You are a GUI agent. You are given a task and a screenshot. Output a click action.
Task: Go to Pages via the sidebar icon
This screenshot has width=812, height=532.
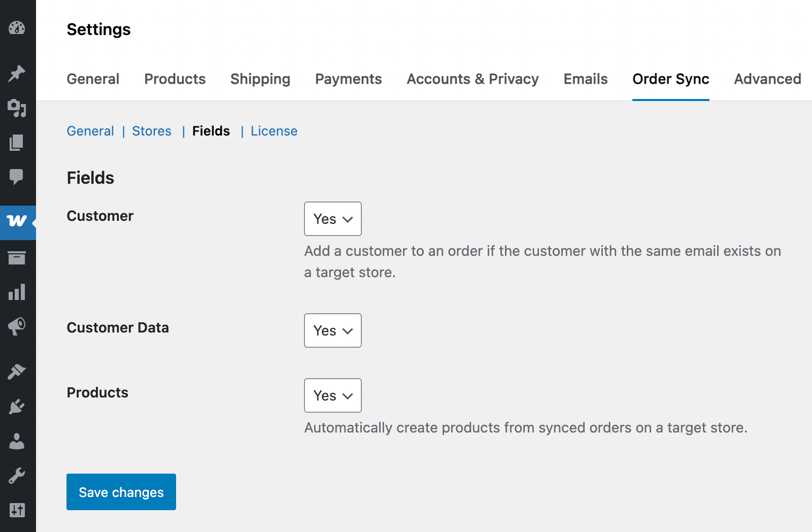click(17, 143)
